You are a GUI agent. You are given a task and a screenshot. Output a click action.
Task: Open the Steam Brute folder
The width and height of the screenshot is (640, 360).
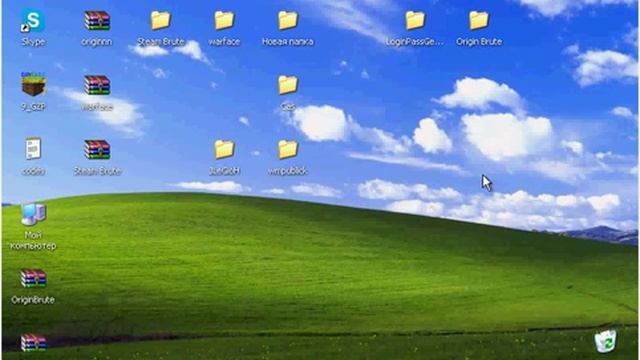(x=160, y=20)
